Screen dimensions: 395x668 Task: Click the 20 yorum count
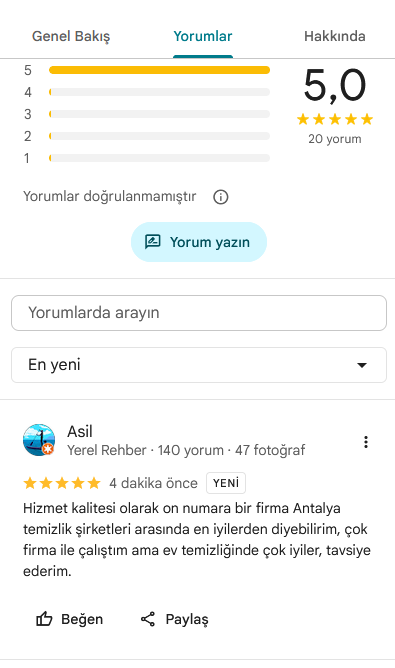pyautogui.click(x=335, y=139)
